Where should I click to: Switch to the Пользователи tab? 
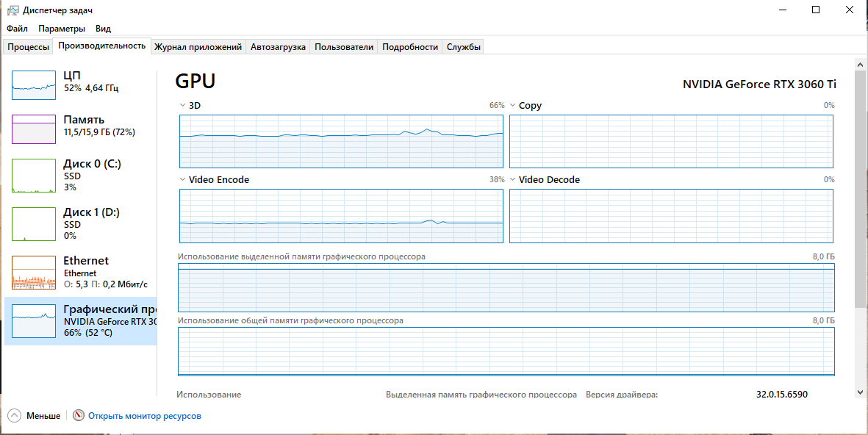tap(344, 47)
